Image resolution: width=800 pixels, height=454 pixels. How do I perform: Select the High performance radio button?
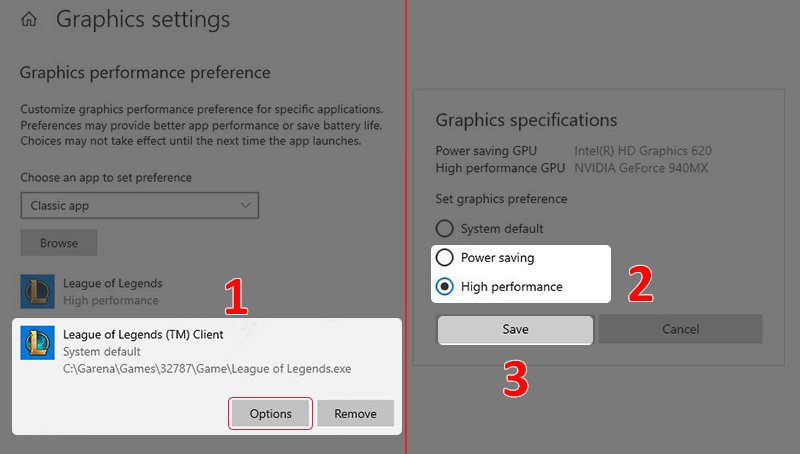coord(445,287)
